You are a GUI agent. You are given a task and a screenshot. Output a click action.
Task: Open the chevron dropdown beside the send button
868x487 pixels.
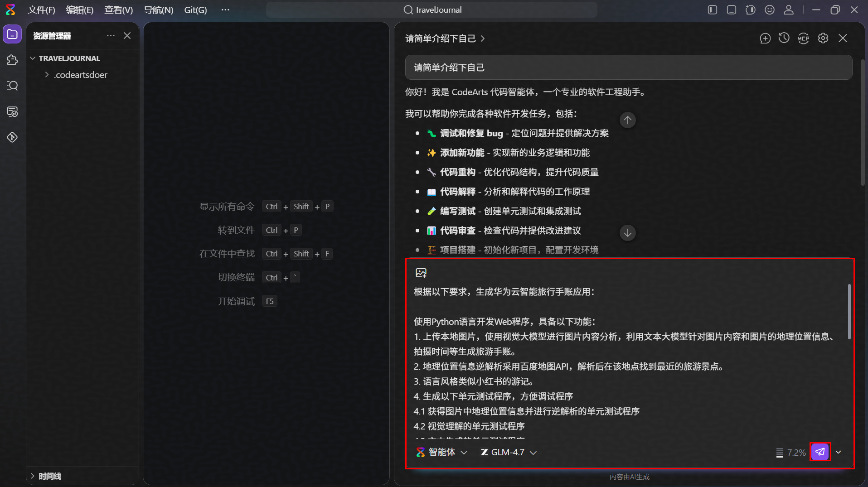pos(839,452)
